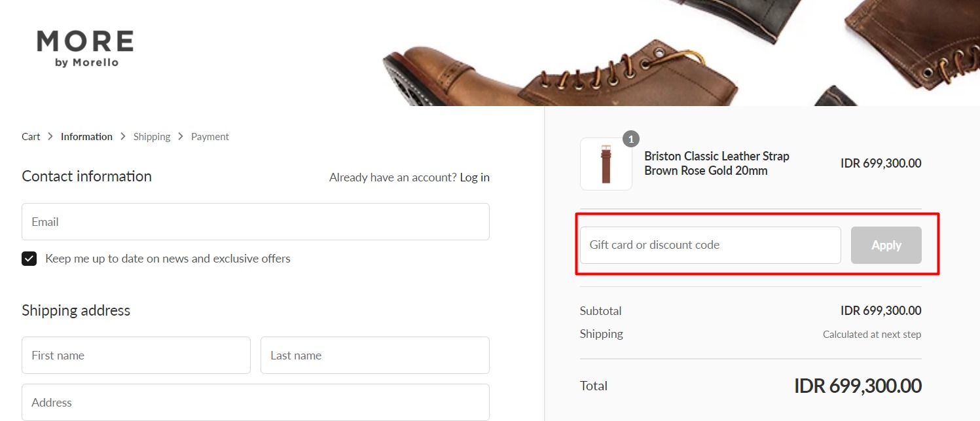Focus the Email input field
The height and width of the screenshot is (421, 980).
tap(255, 222)
